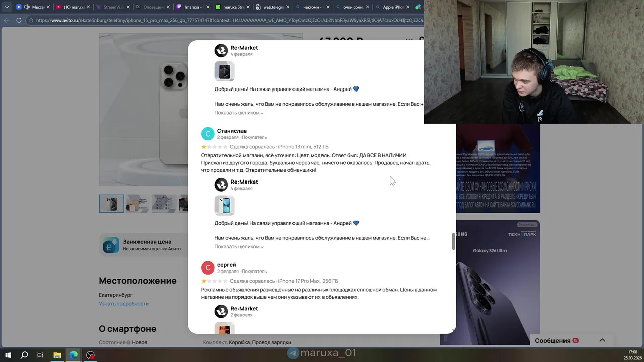Open Re:Market name under Станислав's review
The height and width of the screenshot is (362, 644).
point(244,182)
